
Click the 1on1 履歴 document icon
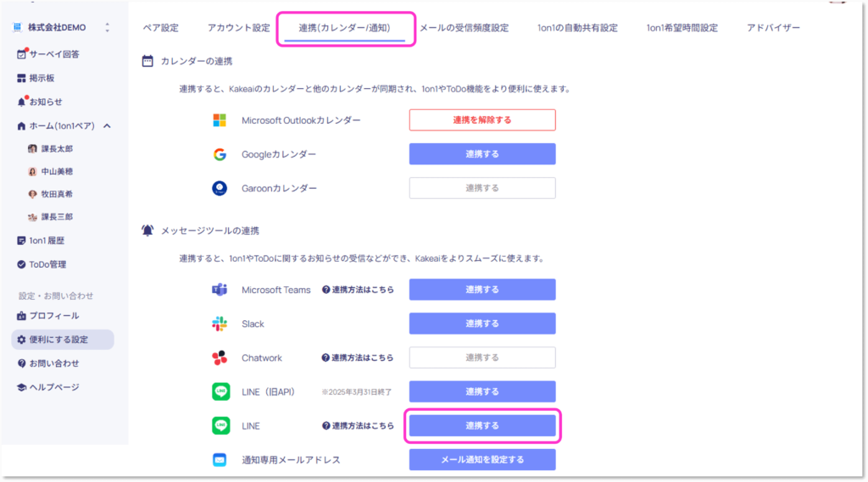[21, 241]
